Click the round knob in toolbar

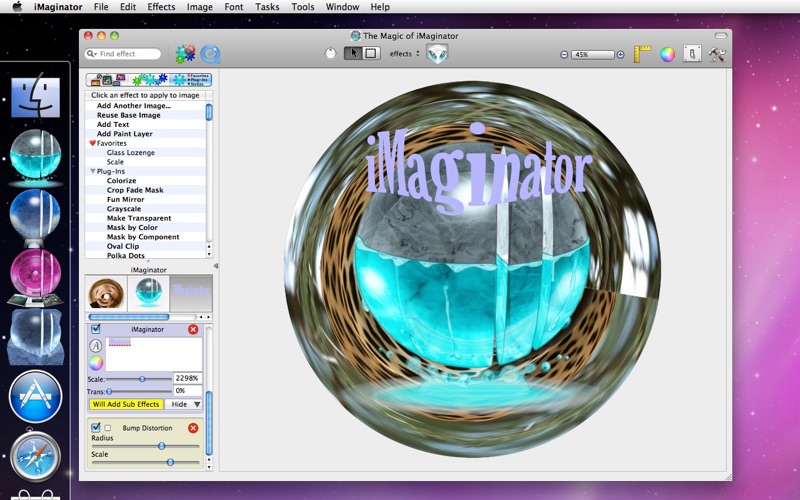coord(331,53)
